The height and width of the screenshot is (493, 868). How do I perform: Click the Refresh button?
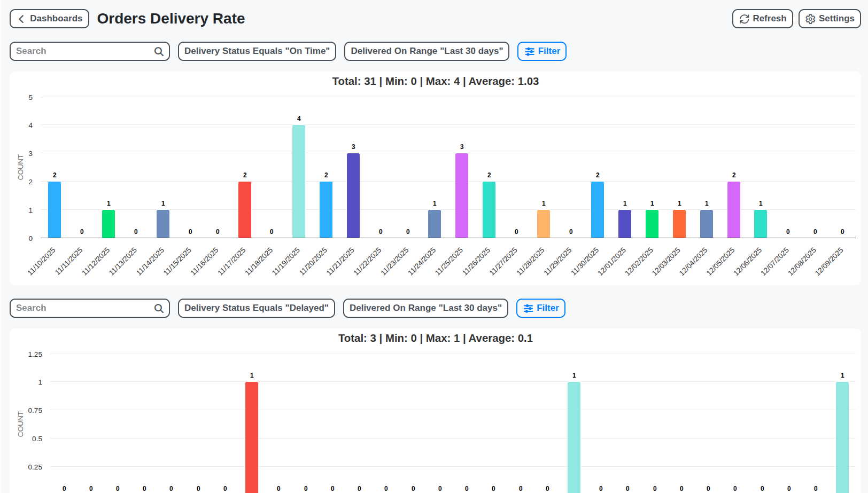[763, 18]
